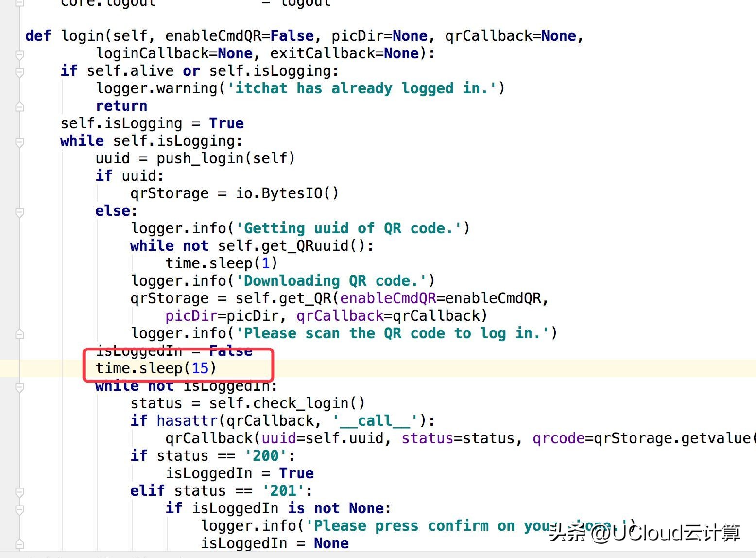Click on 'self.isLogging = True' line
Viewport: 756px width, 558px height.
click(x=152, y=123)
